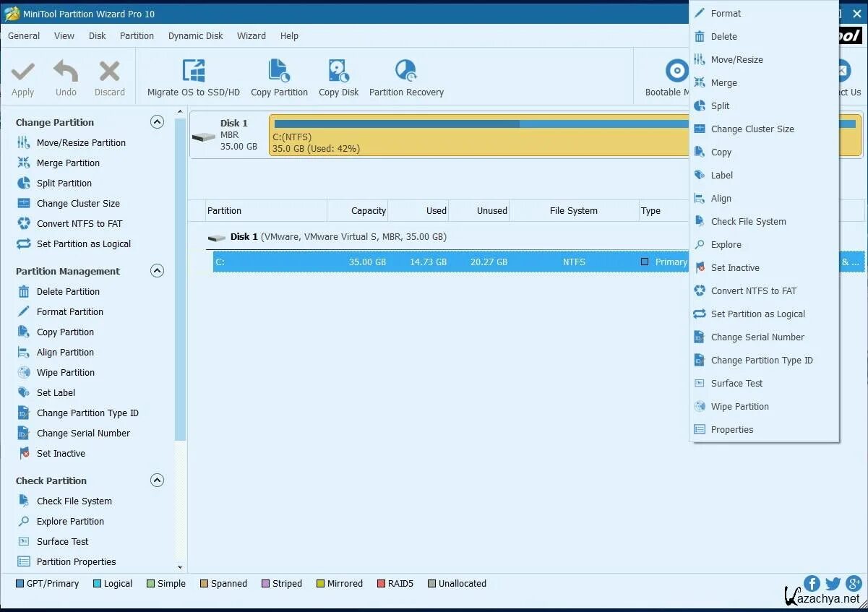The width and height of the screenshot is (868, 612).
Task: Click Delete Partition in sidebar
Action: coord(68,292)
